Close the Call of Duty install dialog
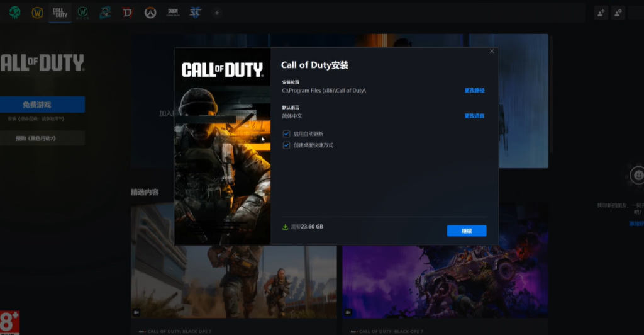This screenshot has height=335, width=644. tap(492, 52)
